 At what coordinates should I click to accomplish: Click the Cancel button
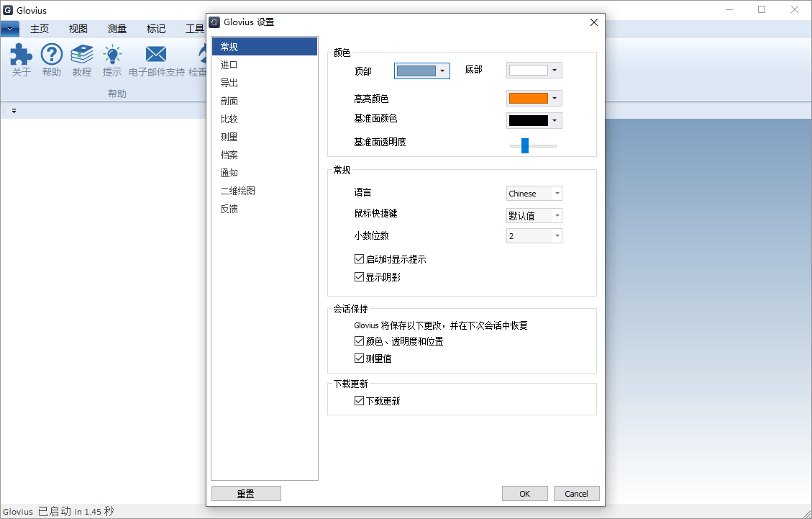[x=576, y=494]
